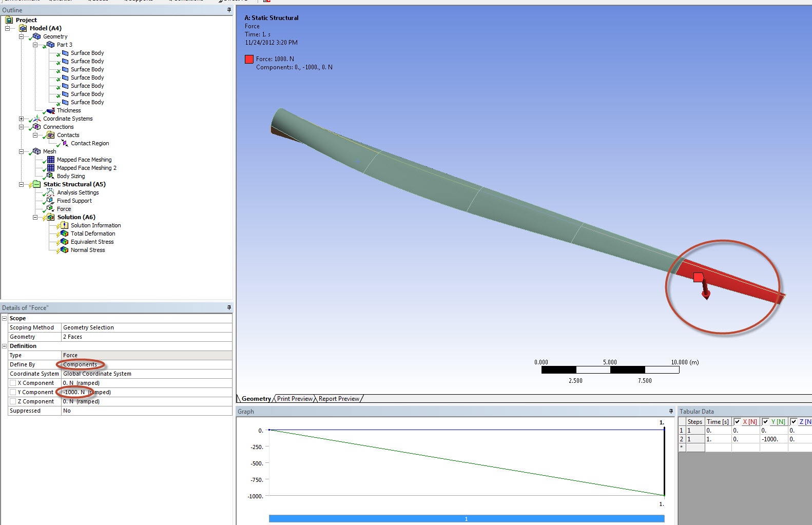Click the Geometry node icon
Viewport: 812px width, 525px height.
[x=36, y=36]
